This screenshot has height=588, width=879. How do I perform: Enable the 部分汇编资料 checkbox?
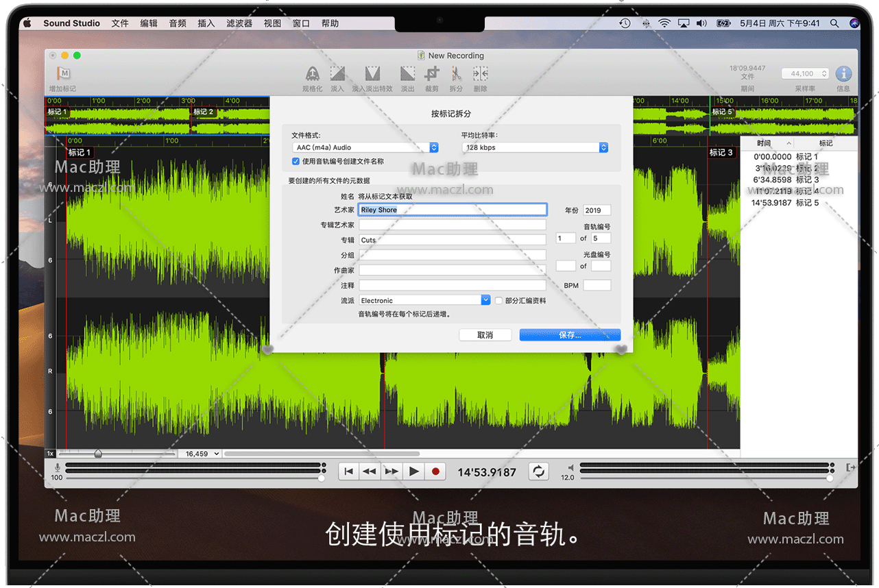[498, 301]
